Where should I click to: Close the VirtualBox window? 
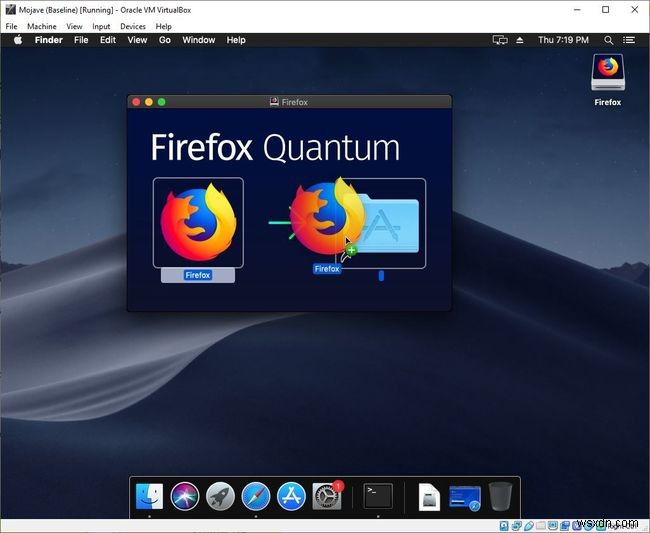point(635,10)
